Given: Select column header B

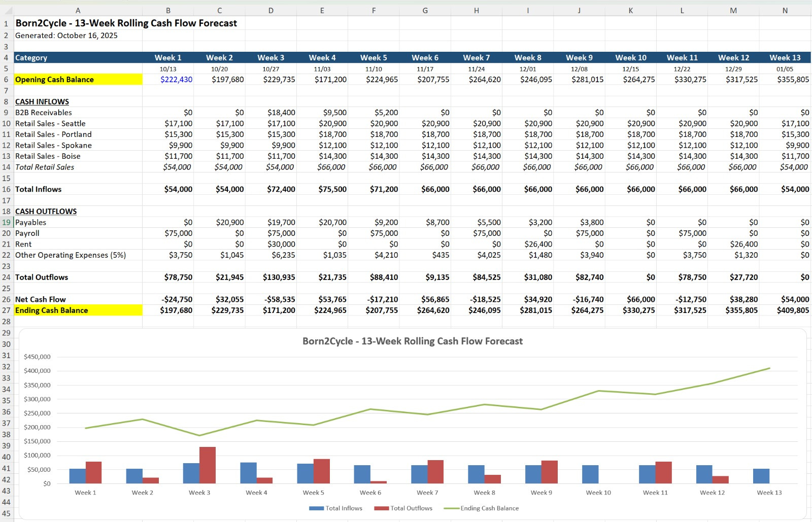Looking at the screenshot, I should pyautogui.click(x=168, y=10).
